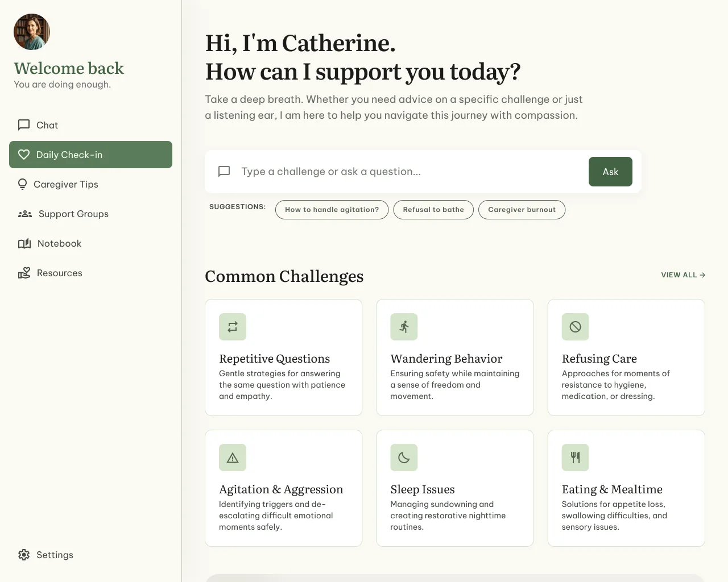
Task: Click the Ask button
Action: 610,172
